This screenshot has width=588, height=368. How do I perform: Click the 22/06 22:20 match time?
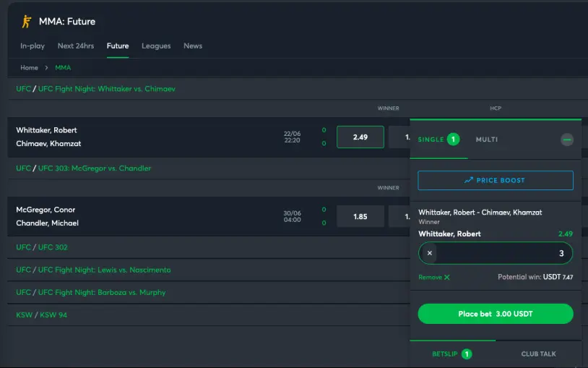click(292, 137)
